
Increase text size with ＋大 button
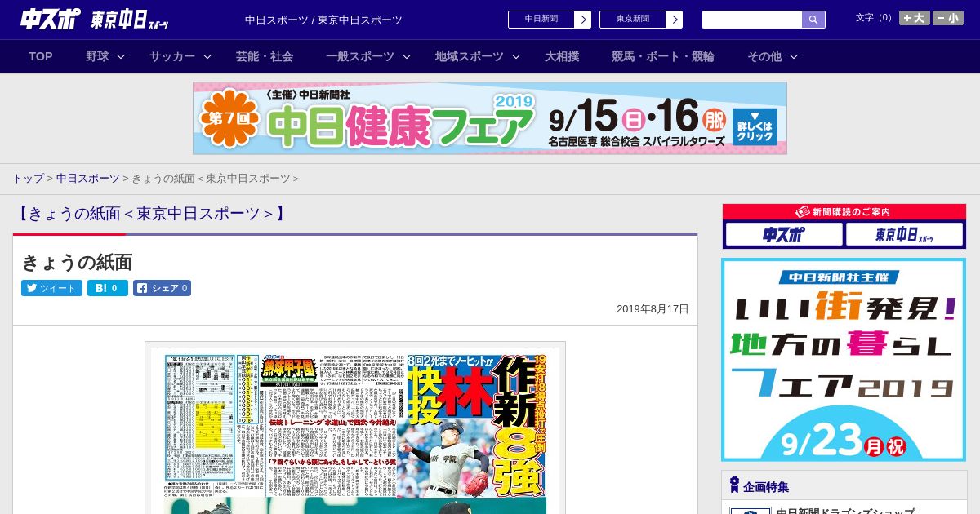tap(914, 18)
